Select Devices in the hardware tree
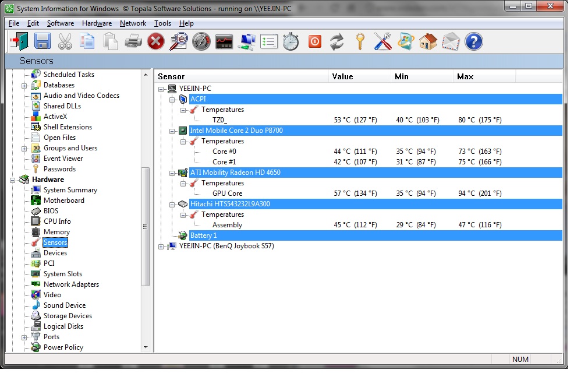 (55, 253)
